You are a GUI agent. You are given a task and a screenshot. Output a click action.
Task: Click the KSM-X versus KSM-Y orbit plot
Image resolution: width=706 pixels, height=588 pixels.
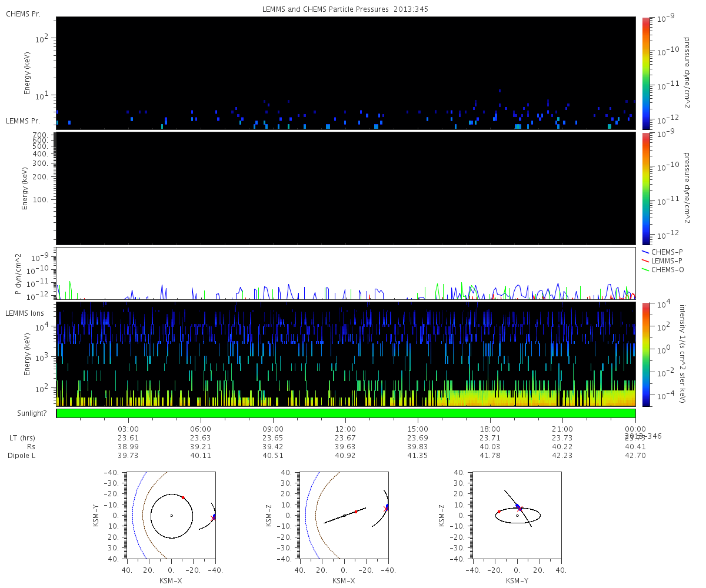coord(171,516)
